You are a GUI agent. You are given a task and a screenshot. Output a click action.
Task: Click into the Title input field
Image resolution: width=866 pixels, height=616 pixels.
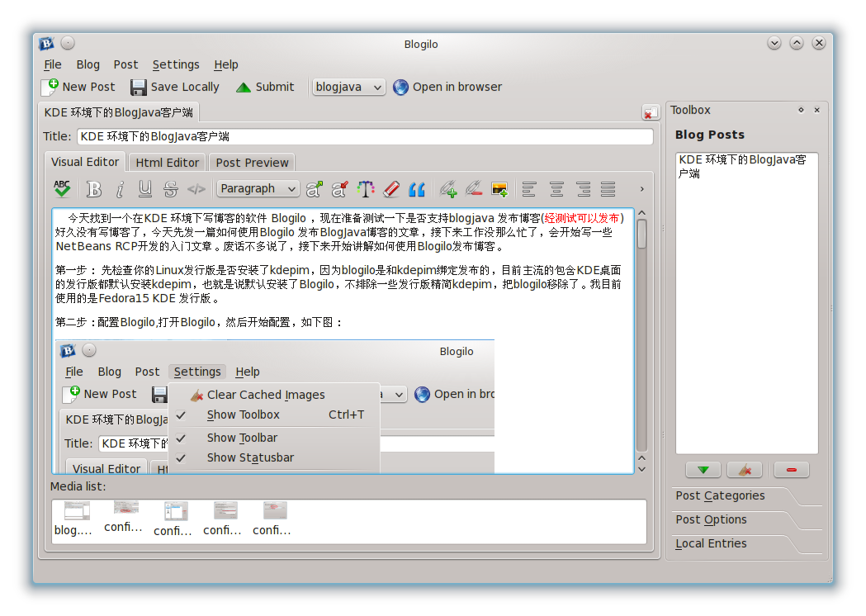[x=365, y=136]
